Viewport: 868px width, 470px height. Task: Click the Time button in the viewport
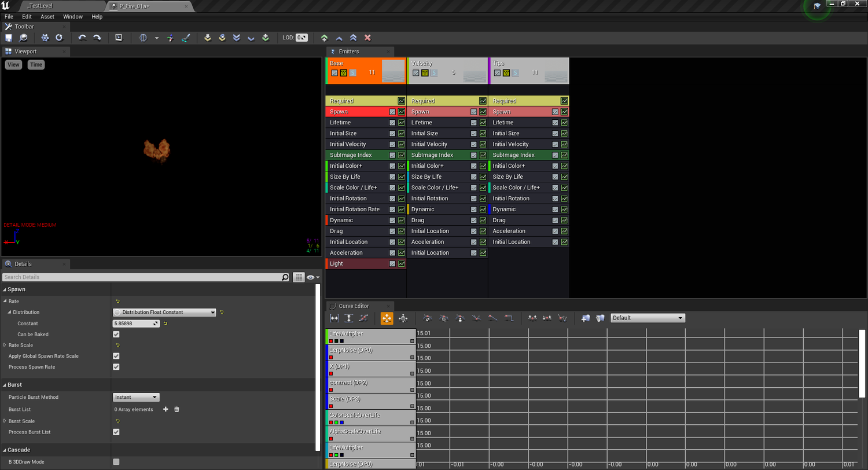point(35,64)
